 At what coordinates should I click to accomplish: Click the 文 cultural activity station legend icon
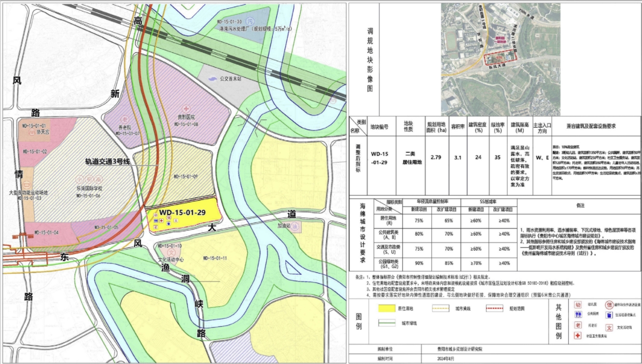point(609,327)
